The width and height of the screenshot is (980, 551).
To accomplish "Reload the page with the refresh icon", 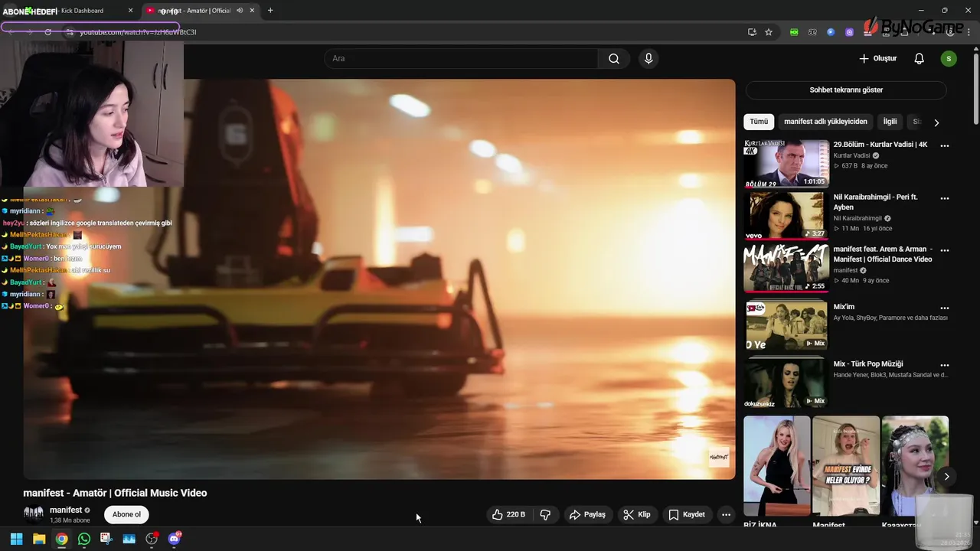I will click(x=47, y=32).
